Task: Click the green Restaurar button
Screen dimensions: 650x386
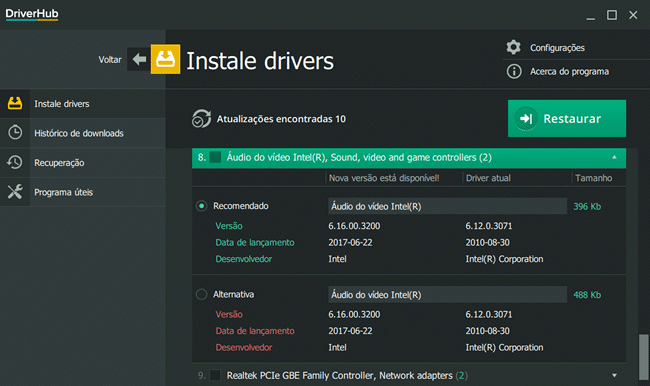Action: tap(567, 119)
